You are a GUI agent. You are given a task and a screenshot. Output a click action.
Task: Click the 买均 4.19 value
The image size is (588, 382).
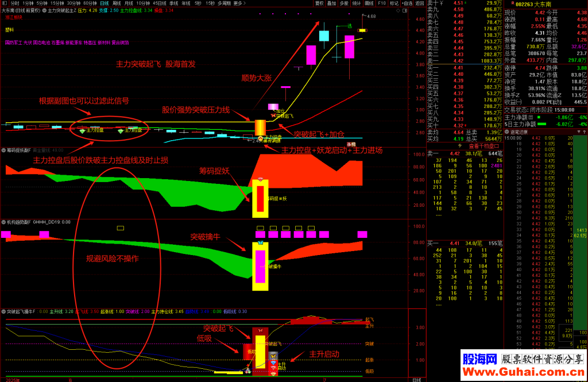(x=458, y=139)
